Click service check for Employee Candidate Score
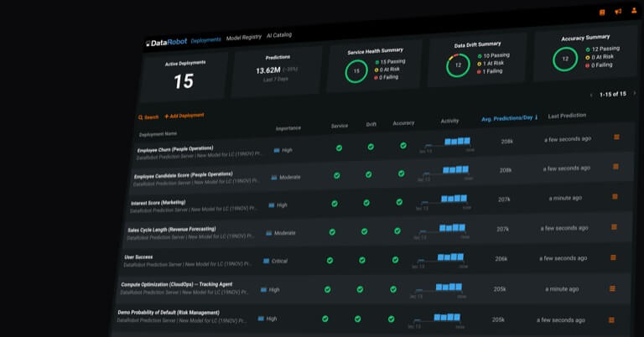Viewport: 644px width, 337px height. [x=337, y=176]
